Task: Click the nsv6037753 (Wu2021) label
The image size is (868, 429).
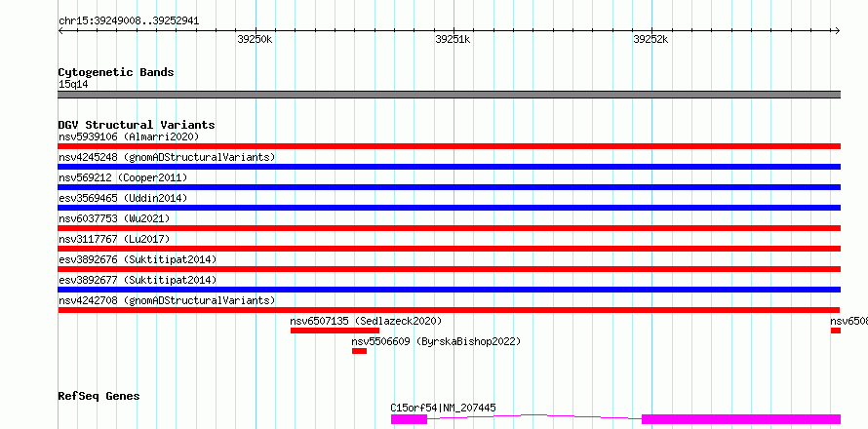Action: pyautogui.click(x=114, y=218)
